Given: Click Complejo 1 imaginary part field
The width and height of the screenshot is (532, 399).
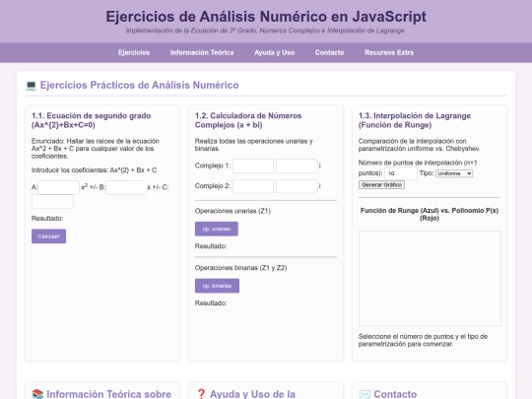Looking at the screenshot, I should [297, 166].
